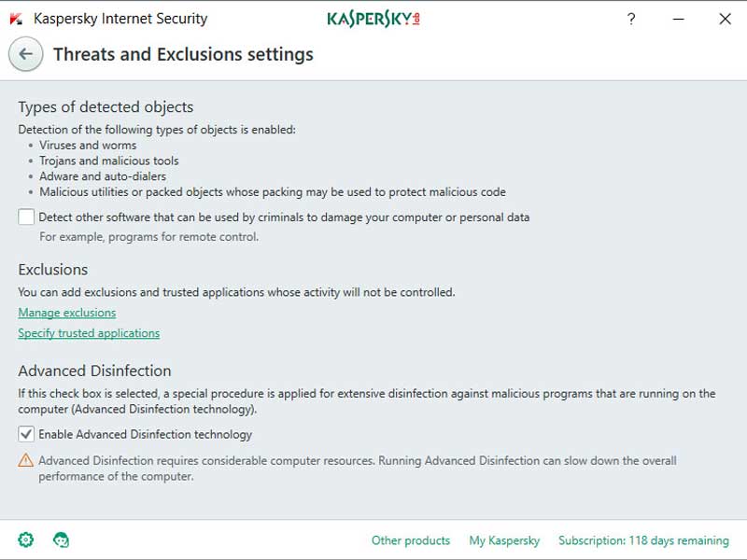
Task: Click the green Kaspersky Lab logo
Action: (x=373, y=19)
